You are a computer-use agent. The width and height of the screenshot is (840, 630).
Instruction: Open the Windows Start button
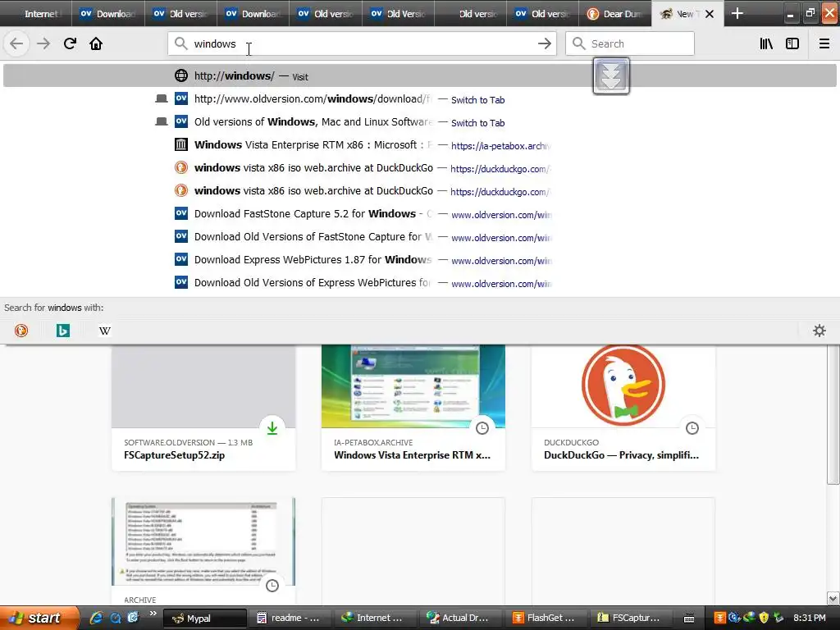[x=39, y=618]
